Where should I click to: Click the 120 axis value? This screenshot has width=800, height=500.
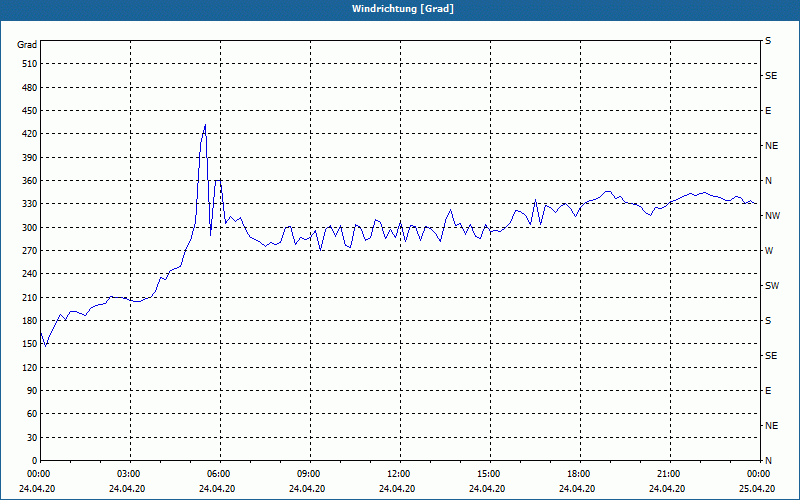30,367
